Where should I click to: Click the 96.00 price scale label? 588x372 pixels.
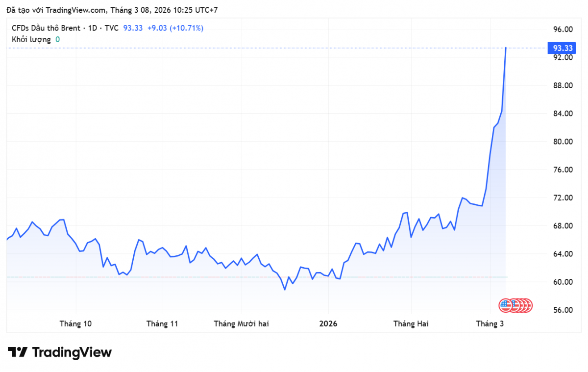click(x=563, y=29)
